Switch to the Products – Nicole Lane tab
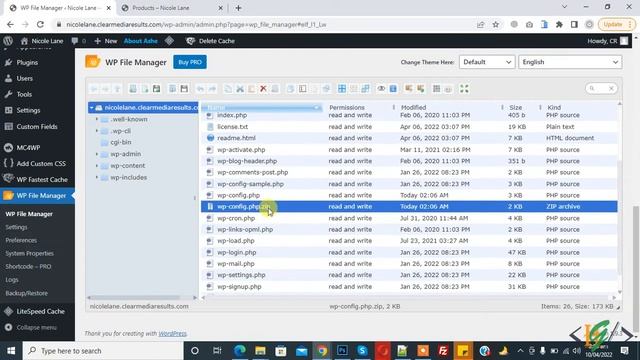 tap(172, 8)
